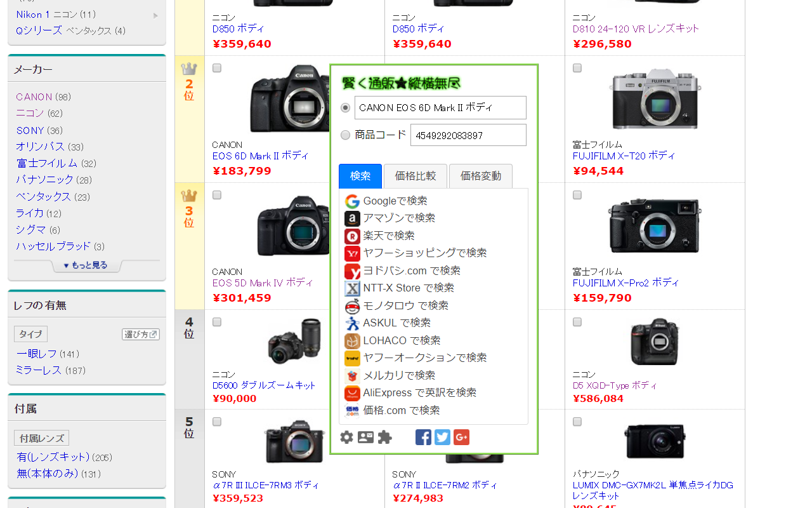Click the 商品コード input field

click(x=468, y=135)
